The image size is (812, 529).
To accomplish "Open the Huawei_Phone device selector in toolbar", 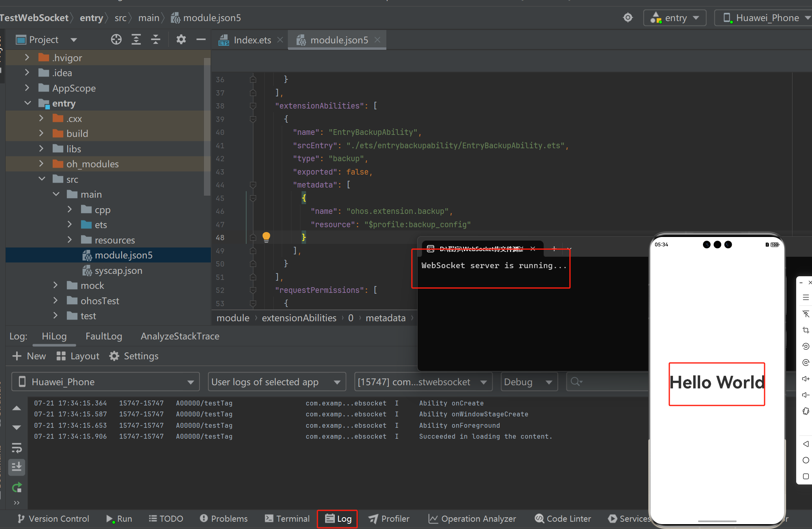I will tap(763, 18).
